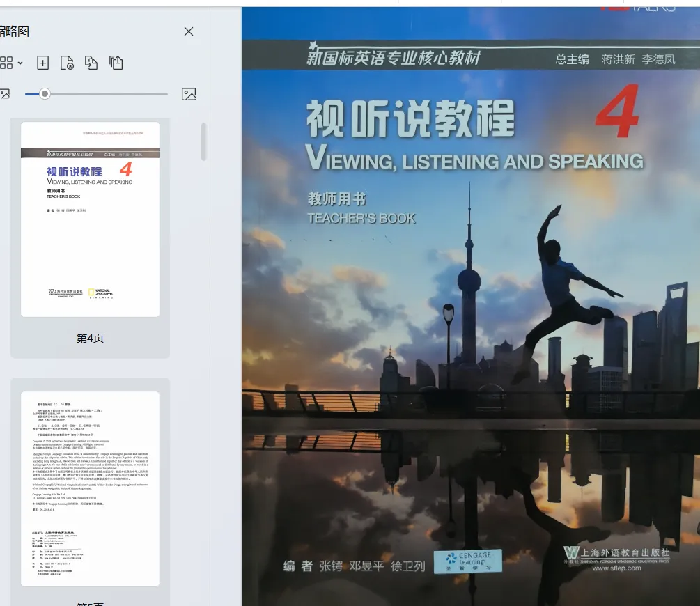Click the red number 4 on cover

617,111
